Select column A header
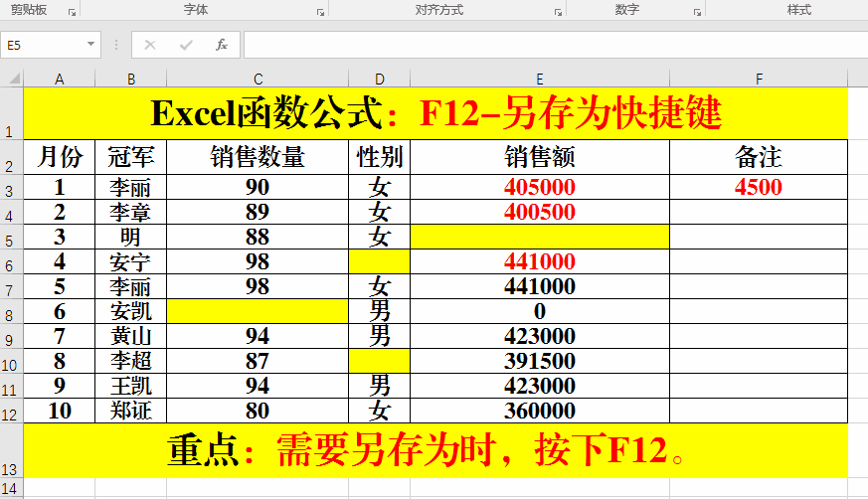This screenshot has width=868, height=499. coord(60,80)
